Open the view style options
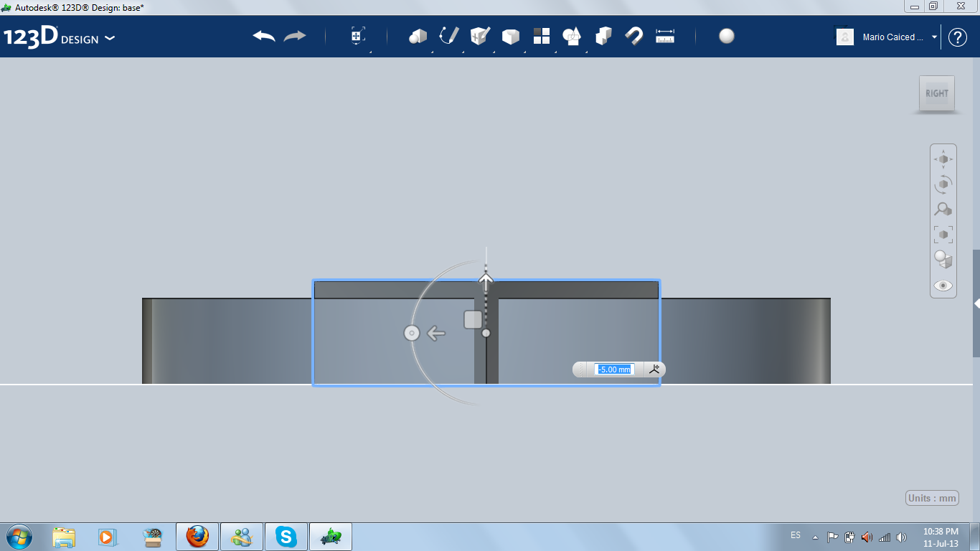This screenshot has height=551, width=980. point(943,259)
